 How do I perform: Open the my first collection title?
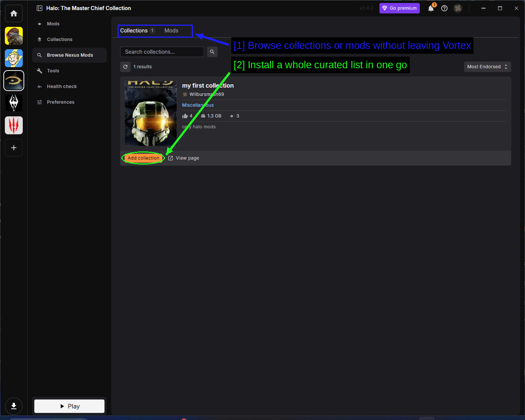click(x=208, y=86)
